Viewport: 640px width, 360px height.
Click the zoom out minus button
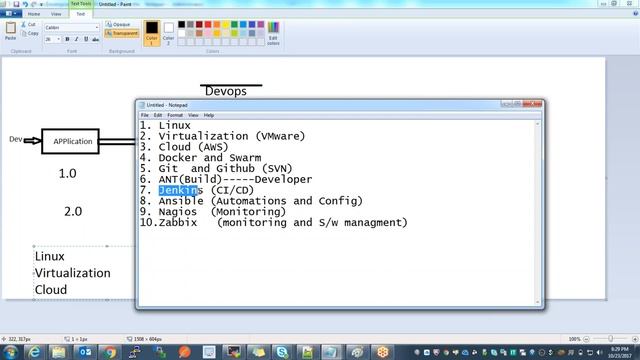(587, 339)
